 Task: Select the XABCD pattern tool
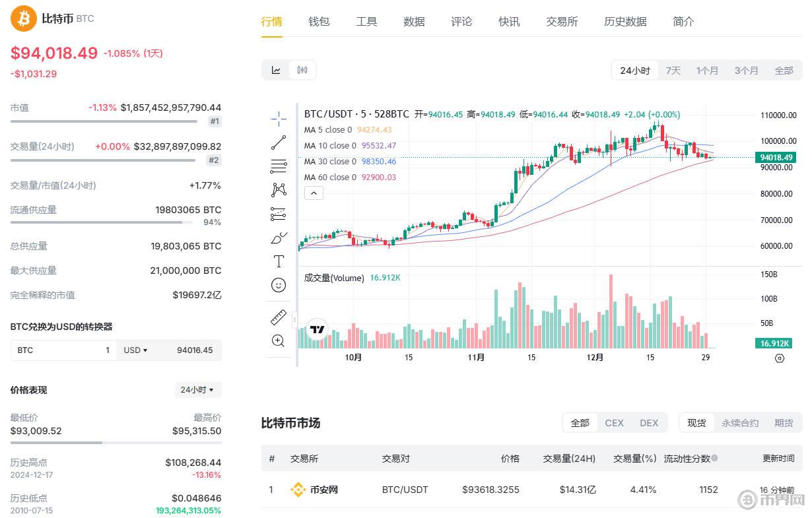(x=278, y=189)
